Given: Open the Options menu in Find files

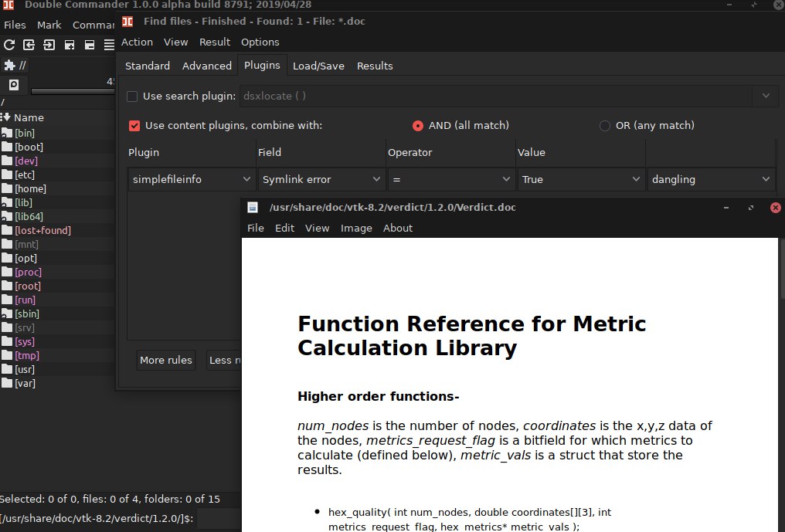Looking at the screenshot, I should pos(260,42).
